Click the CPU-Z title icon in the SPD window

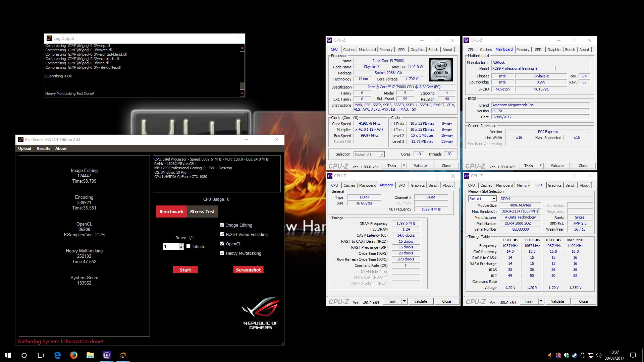pyautogui.click(x=467, y=176)
